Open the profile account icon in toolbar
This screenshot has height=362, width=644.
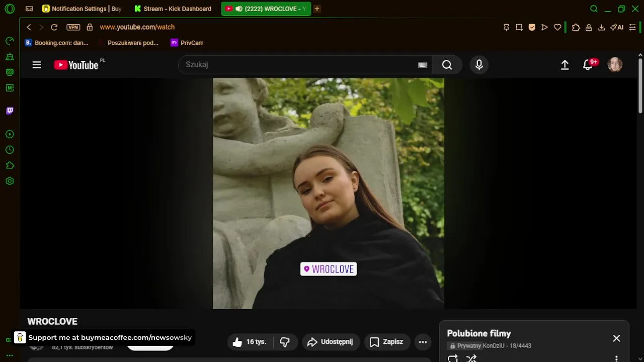[589, 27]
